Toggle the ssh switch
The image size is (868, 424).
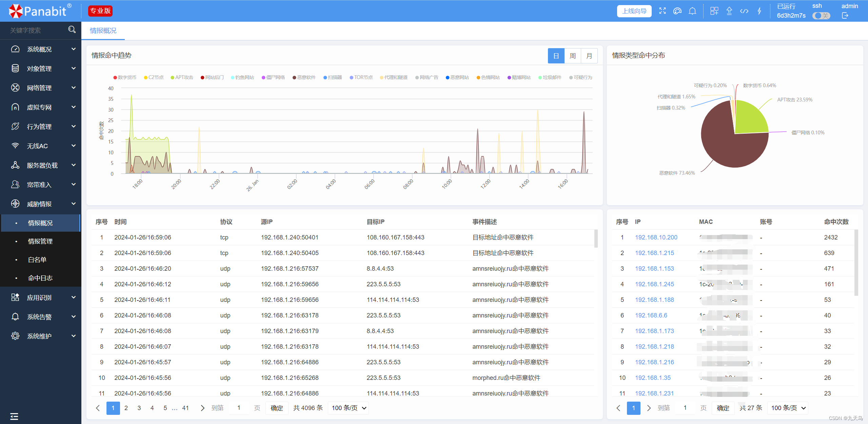pyautogui.click(x=821, y=16)
